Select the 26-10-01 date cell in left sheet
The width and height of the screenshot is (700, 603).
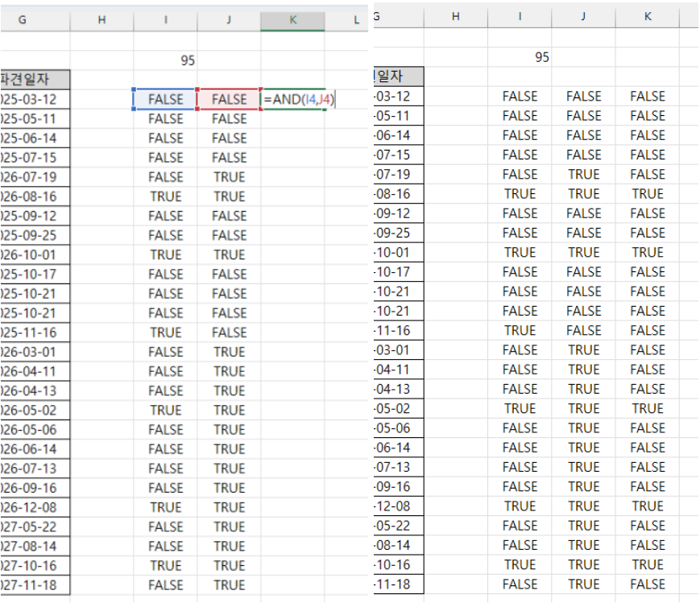[x=35, y=255]
